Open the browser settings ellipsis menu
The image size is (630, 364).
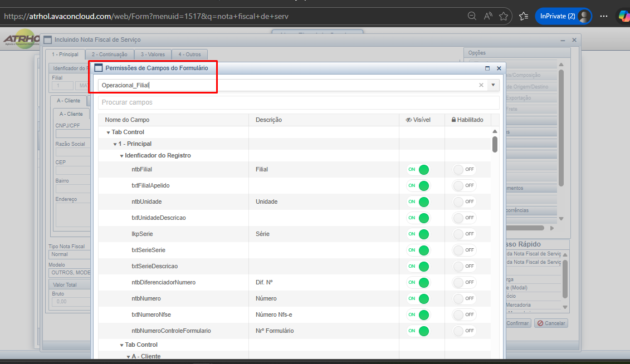(604, 16)
